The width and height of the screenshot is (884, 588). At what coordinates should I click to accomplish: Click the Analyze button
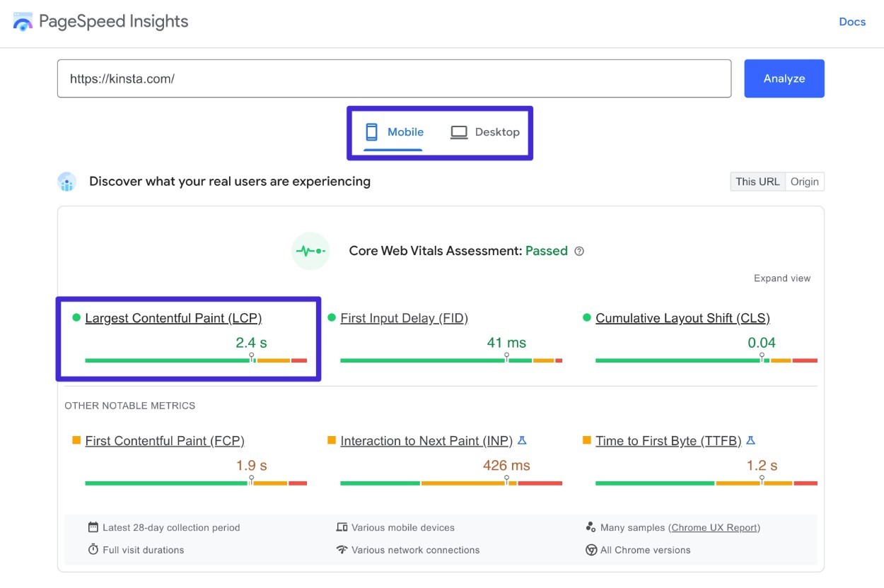[x=784, y=78]
